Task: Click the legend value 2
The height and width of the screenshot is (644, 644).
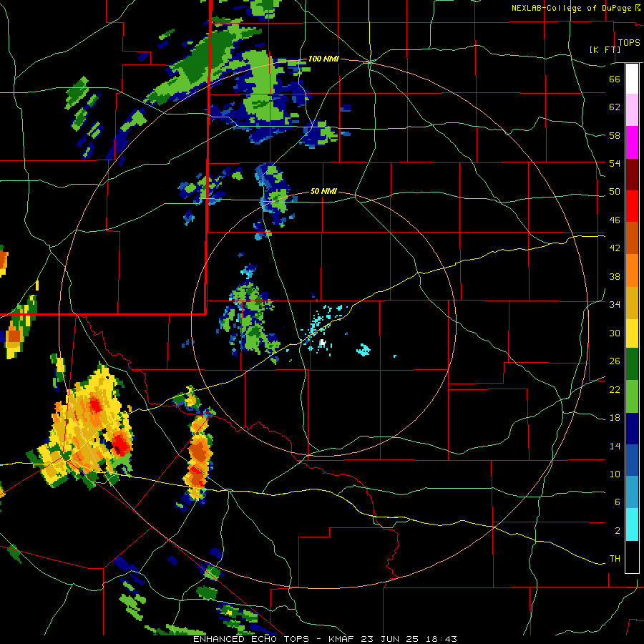Action: coord(617,531)
